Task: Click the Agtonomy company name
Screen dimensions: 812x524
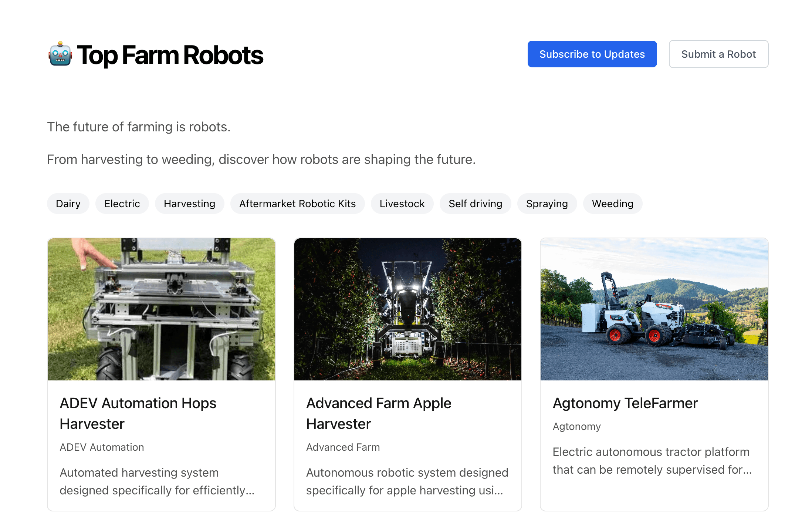Action: coord(576,426)
